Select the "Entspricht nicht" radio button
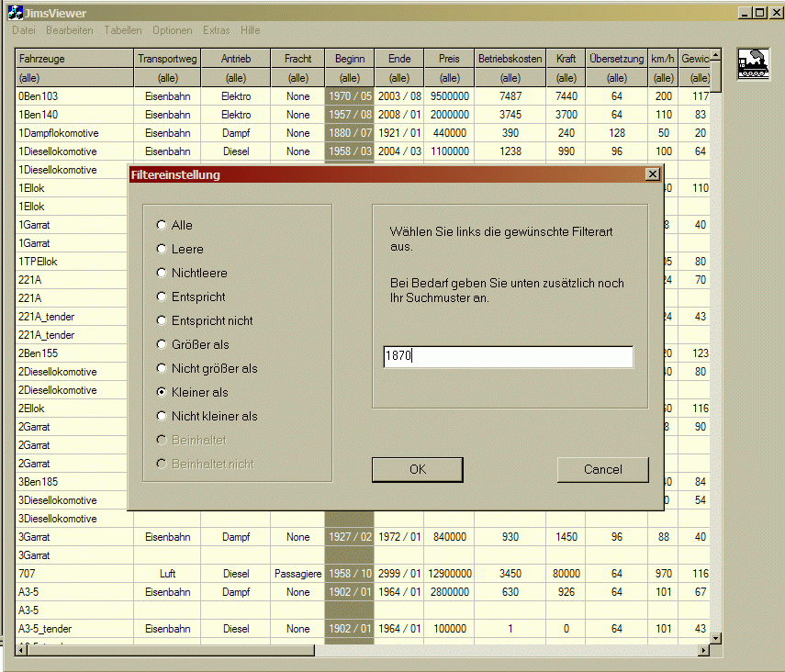The width and height of the screenshot is (785, 672). point(163,320)
